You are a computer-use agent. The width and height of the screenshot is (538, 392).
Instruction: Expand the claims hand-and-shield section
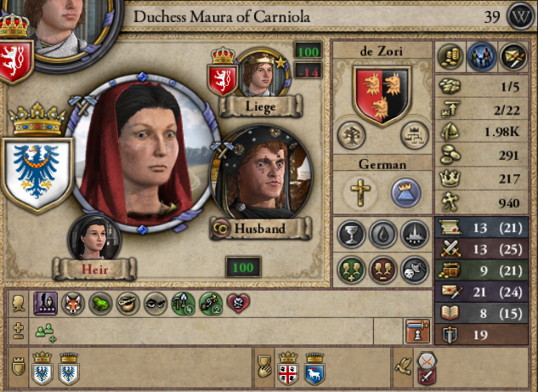264,367
